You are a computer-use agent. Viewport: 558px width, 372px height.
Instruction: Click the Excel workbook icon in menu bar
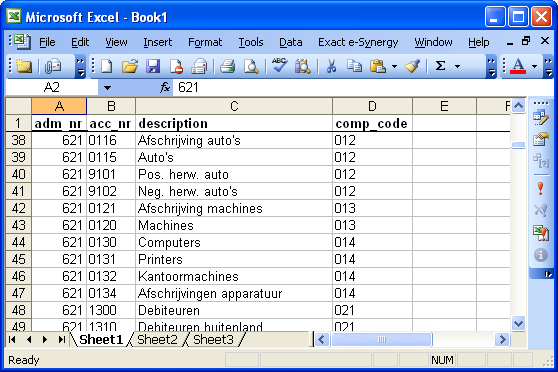(22, 42)
